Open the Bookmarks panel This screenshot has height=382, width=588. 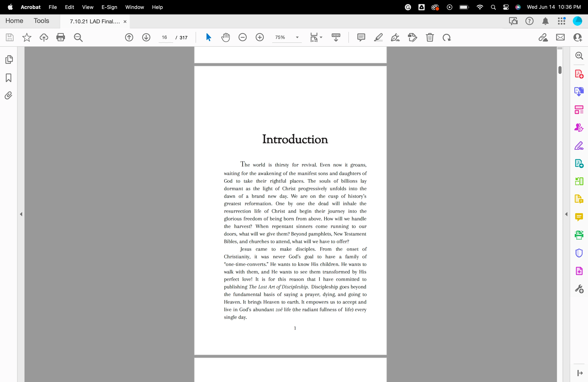coord(9,78)
